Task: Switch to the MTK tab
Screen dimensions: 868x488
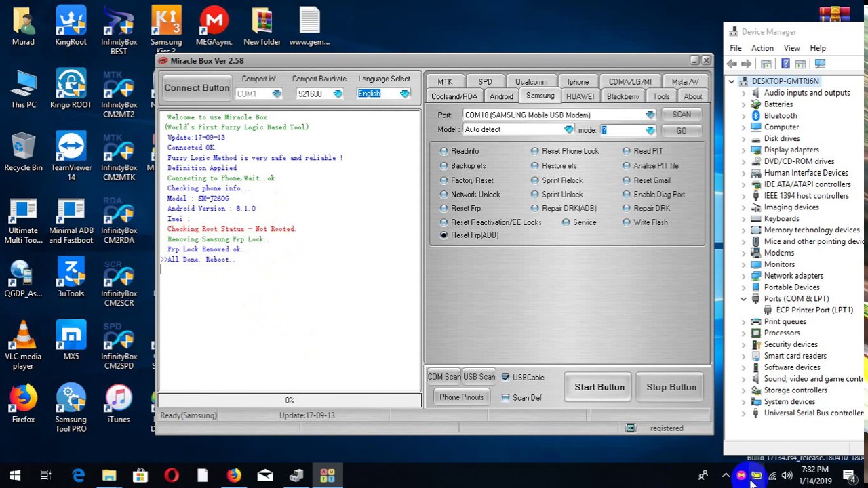Action: [x=445, y=81]
